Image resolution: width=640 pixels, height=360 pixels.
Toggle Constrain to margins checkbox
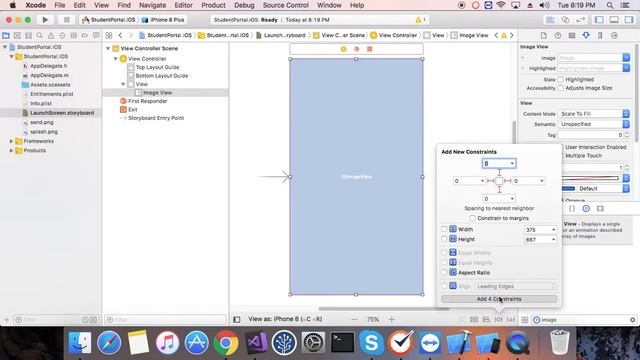(x=472, y=218)
